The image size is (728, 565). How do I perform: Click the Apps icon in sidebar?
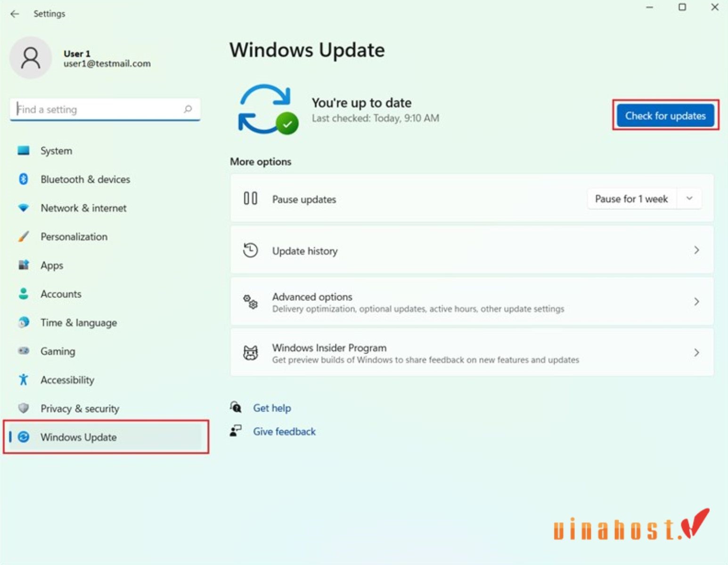(24, 265)
